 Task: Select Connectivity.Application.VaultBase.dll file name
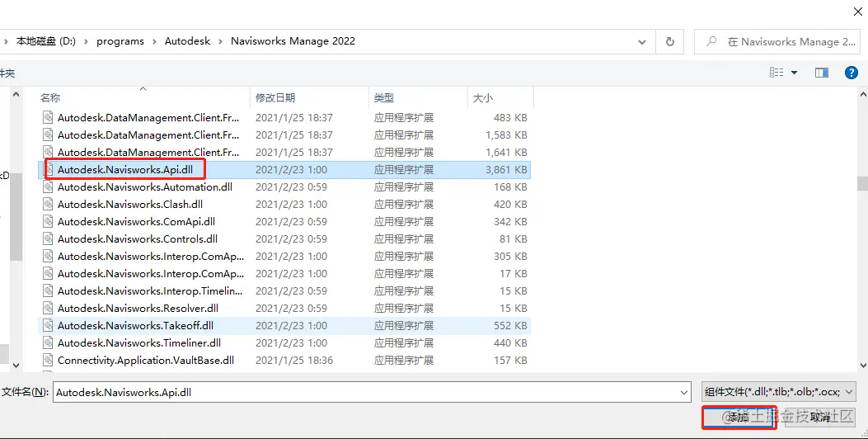pos(146,361)
